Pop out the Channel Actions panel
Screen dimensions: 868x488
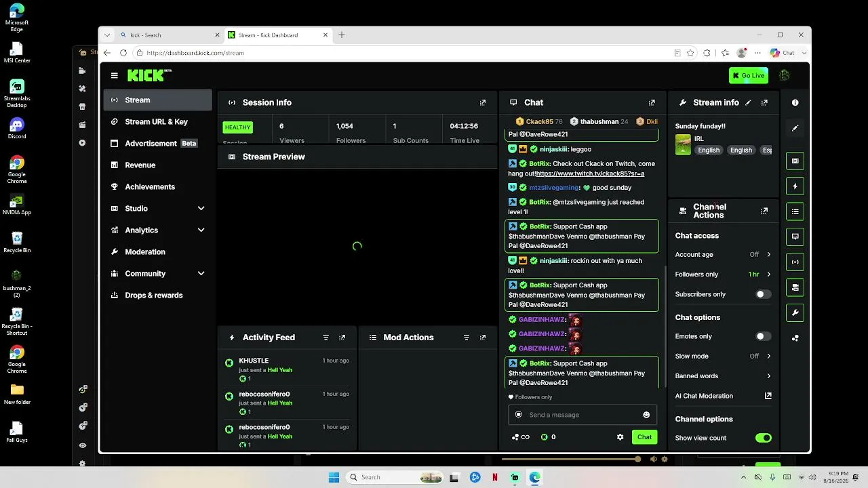(764, 211)
